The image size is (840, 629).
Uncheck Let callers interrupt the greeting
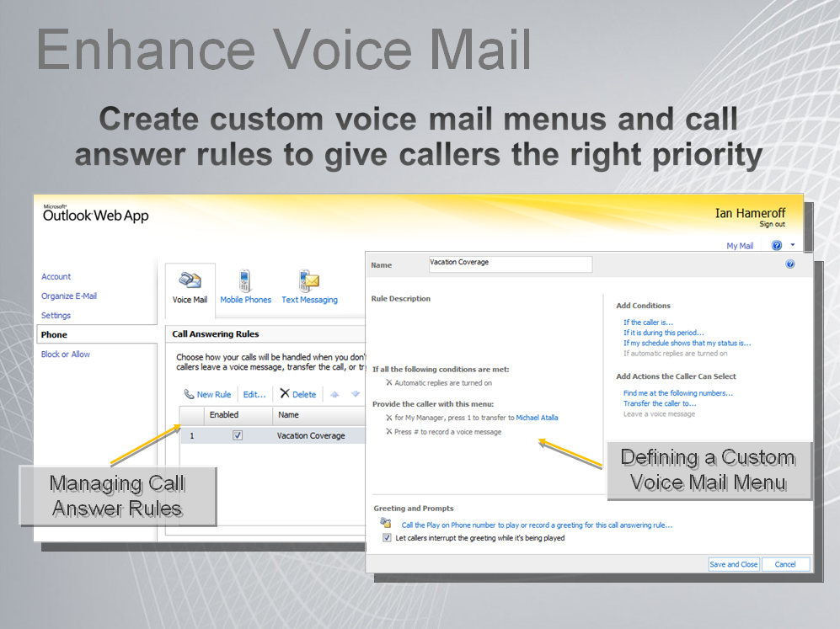(x=387, y=538)
